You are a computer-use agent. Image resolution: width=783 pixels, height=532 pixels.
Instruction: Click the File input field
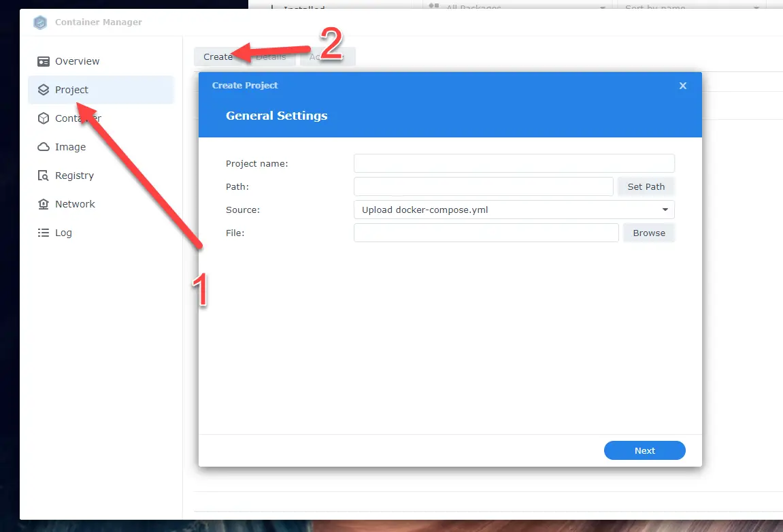(x=486, y=233)
